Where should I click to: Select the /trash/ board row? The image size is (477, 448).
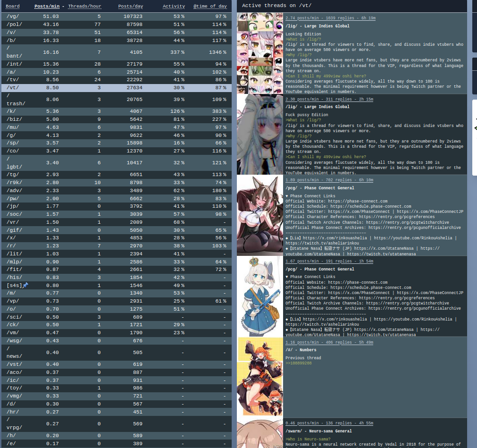pos(117,100)
